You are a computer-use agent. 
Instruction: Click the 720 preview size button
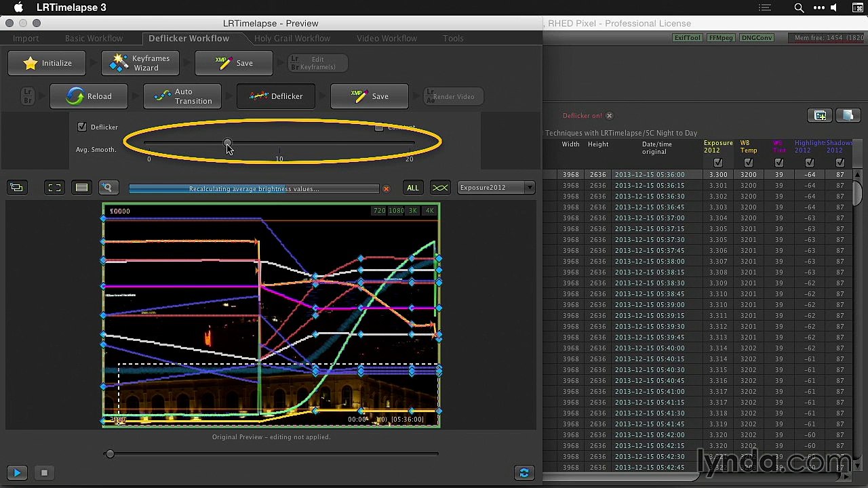click(x=379, y=211)
